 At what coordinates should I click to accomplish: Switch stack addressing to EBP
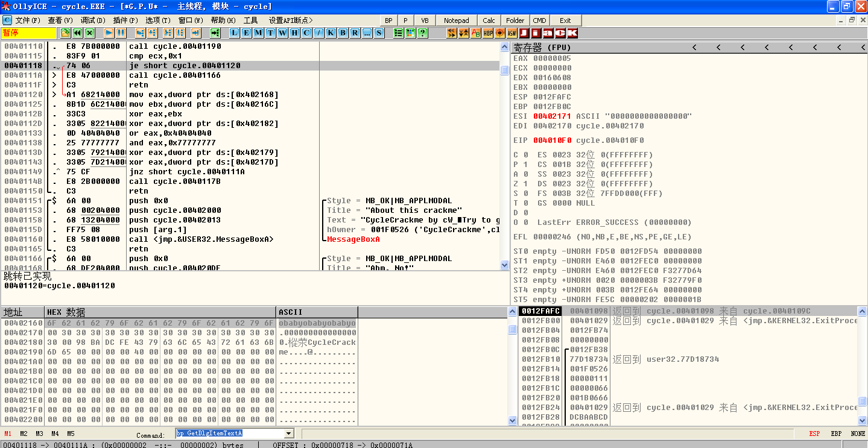point(836,434)
